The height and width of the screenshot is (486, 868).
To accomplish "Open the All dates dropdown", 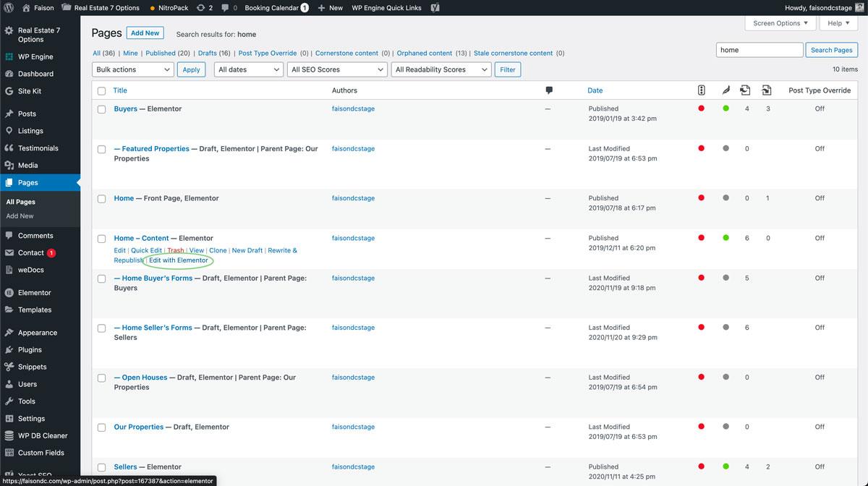I will (x=248, y=69).
